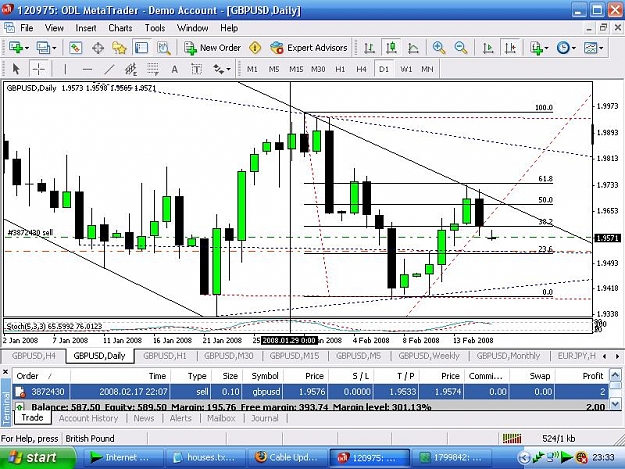The height and width of the screenshot is (469, 625).
Task: Switch timeframe to H4
Action: (362, 69)
